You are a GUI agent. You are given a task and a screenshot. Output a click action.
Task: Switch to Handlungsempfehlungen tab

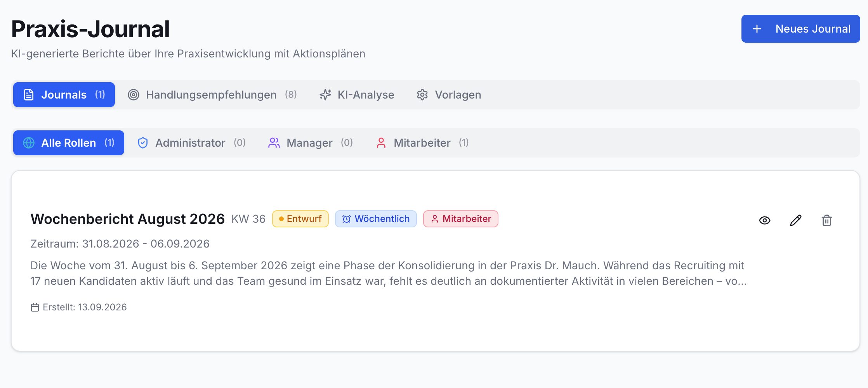(x=212, y=95)
